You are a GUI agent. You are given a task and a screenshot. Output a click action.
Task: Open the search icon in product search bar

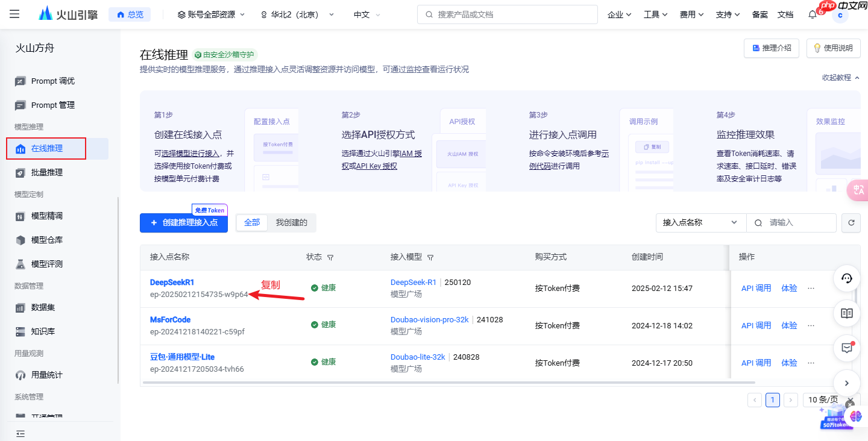tap(429, 14)
